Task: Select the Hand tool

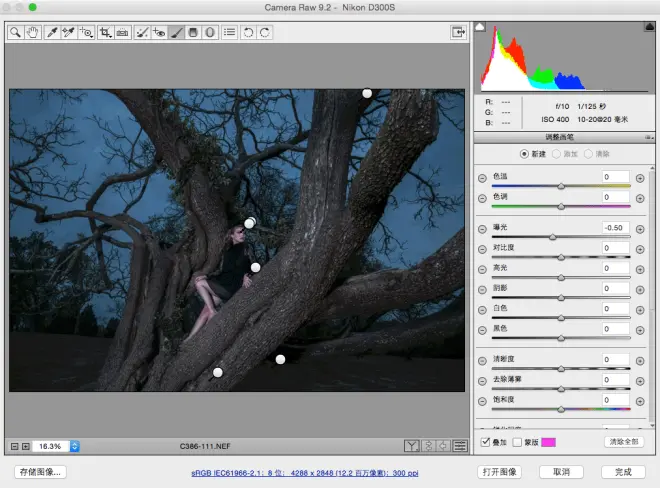Action: (32, 32)
